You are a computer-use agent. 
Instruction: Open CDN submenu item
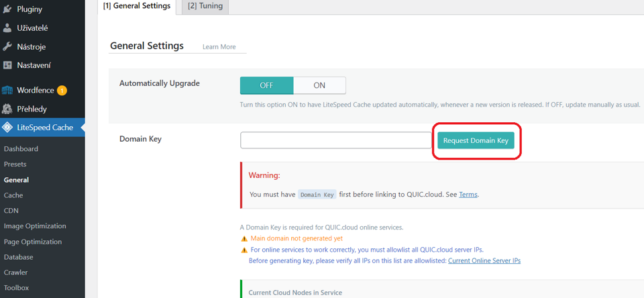(x=11, y=211)
